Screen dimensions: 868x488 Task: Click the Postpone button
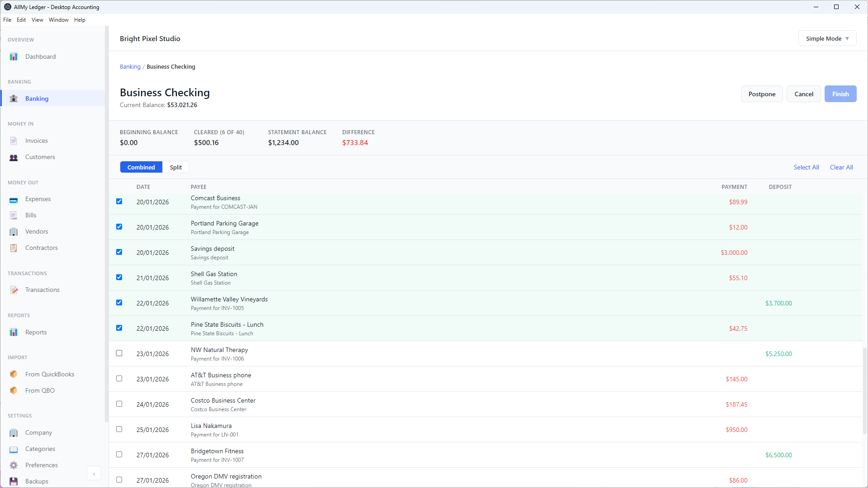pos(762,94)
